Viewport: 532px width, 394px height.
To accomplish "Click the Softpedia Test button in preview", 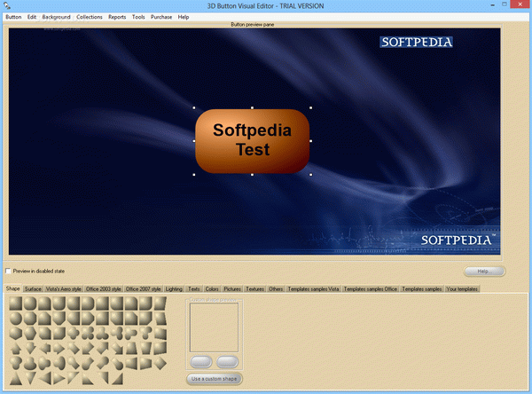I will (252, 141).
